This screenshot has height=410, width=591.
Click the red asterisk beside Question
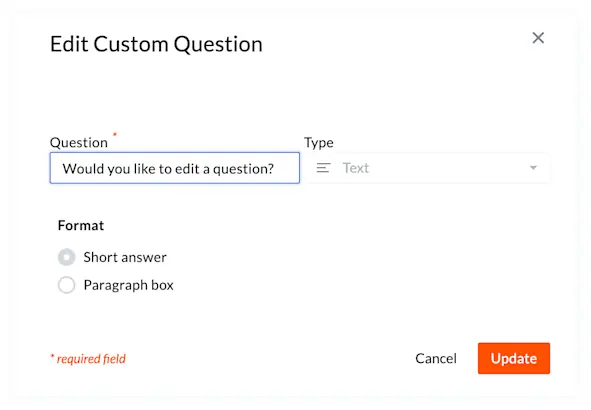pos(115,134)
